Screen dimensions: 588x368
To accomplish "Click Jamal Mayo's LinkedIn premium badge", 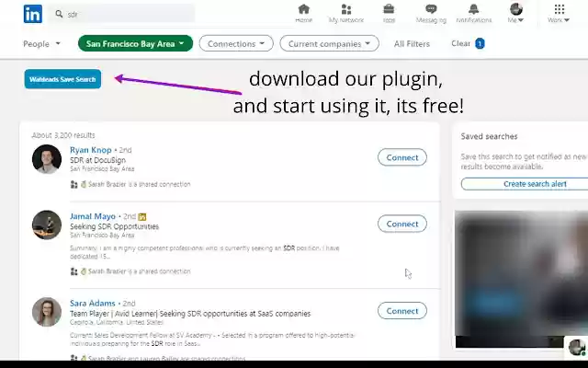I will tap(142, 217).
